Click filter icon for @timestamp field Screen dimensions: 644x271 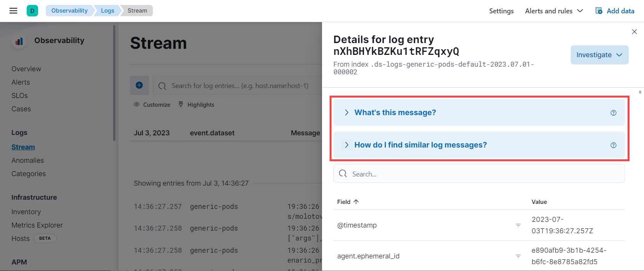518,225
